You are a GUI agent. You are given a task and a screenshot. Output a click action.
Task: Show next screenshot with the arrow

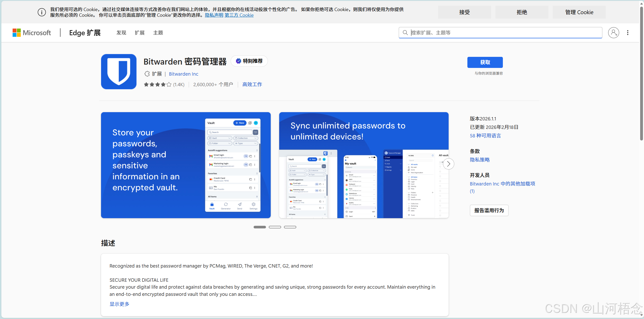click(x=449, y=164)
